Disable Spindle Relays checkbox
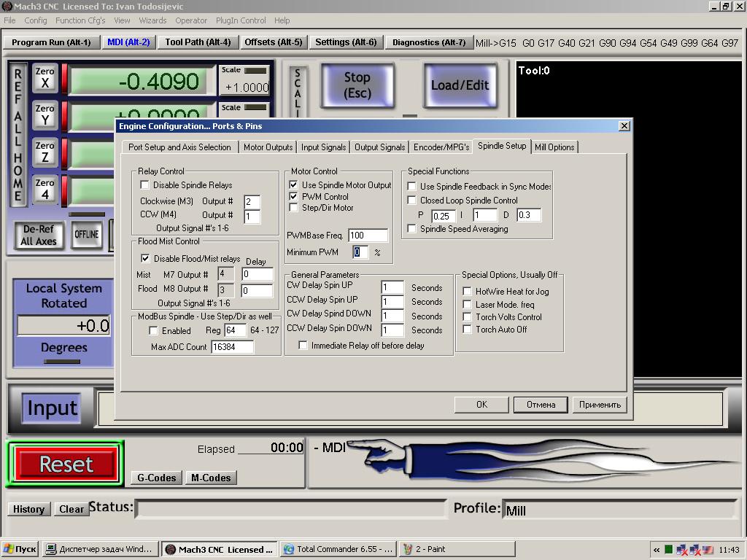Image resolution: width=747 pixels, height=560 pixels. tap(145, 184)
